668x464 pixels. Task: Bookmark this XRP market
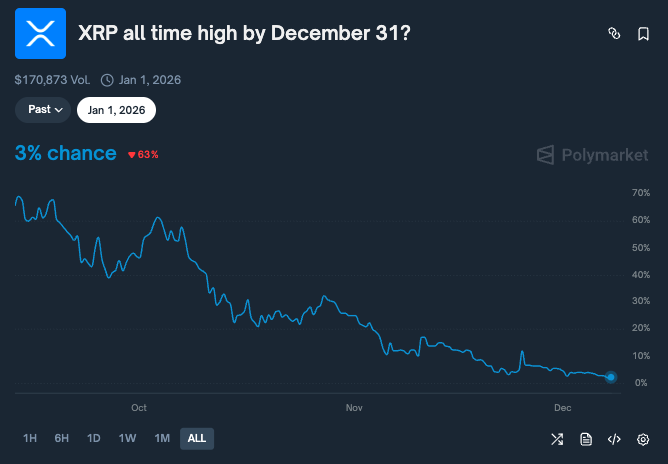point(643,34)
